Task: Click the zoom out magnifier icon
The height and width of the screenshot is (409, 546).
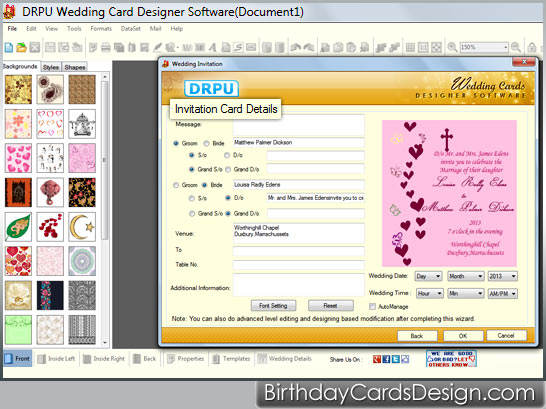Action: [x=516, y=47]
